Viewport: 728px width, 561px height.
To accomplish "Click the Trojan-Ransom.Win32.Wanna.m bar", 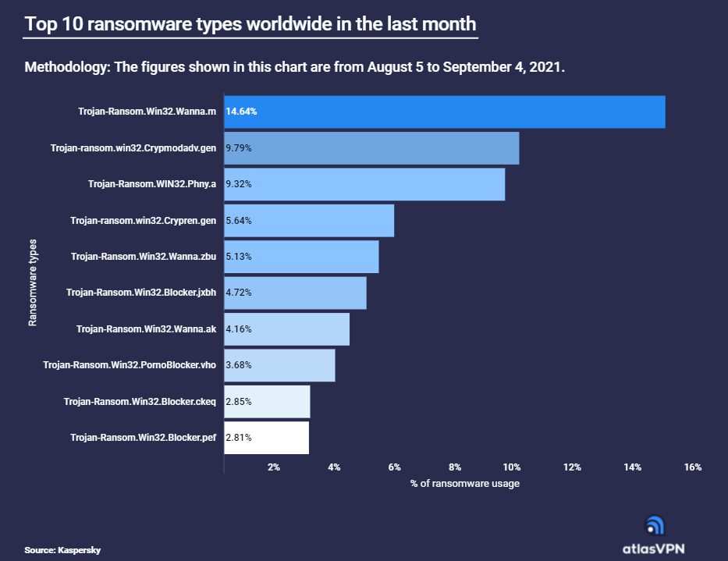I will click(x=445, y=112).
